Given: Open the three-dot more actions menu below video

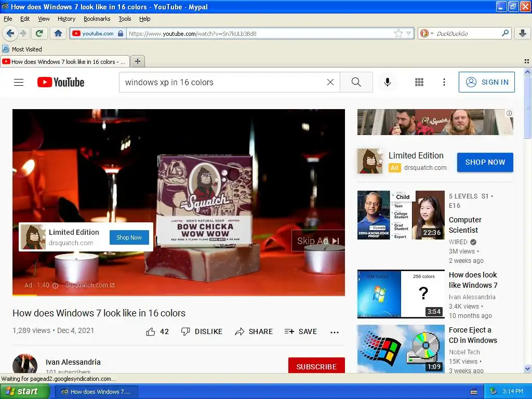Looking at the screenshot, I should click(x=335, y=332).
